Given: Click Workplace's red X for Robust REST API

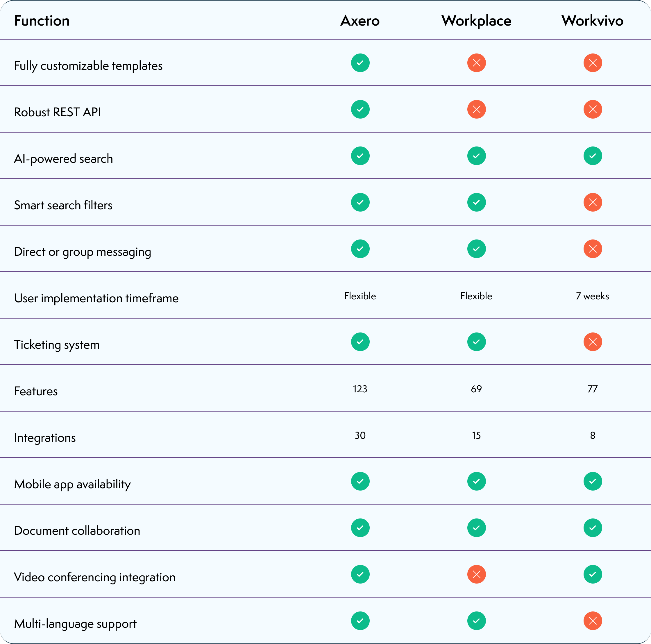Looking at the screenshot, I should [476, 109].
